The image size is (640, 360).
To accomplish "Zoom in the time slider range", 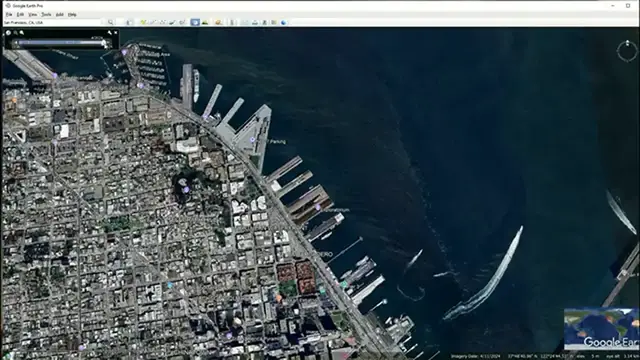I will click(x=22, y=33).
